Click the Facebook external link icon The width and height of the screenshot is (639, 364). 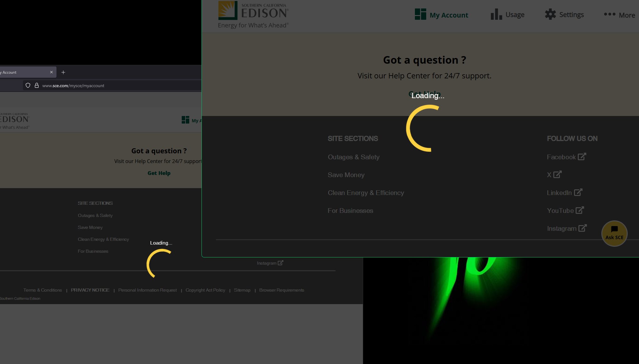coord(582,156)
